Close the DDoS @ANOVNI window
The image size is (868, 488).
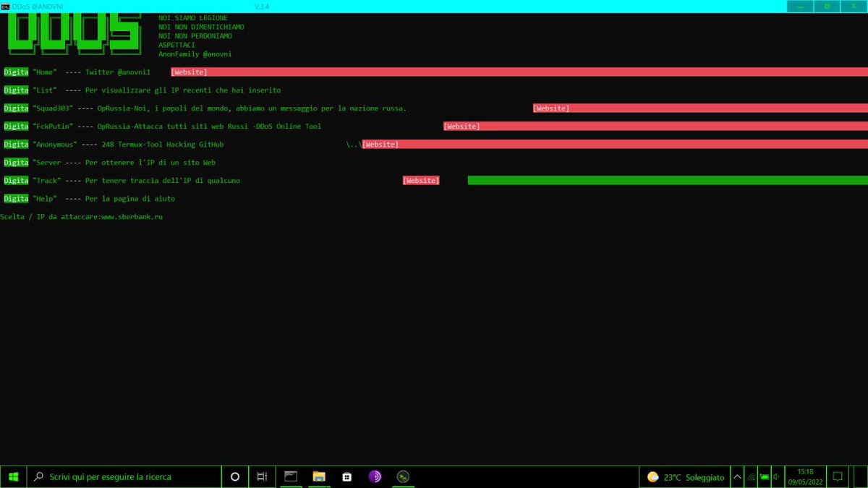pos(854,7)
